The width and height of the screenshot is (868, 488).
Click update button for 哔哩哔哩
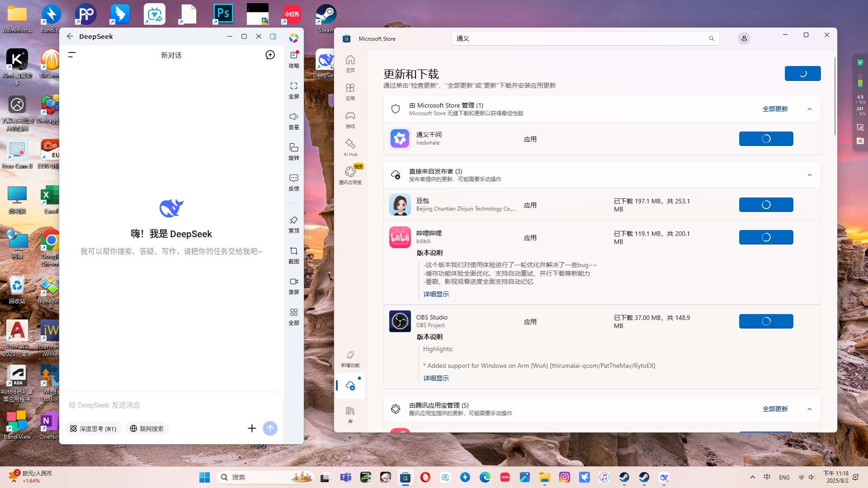[766, 237]
